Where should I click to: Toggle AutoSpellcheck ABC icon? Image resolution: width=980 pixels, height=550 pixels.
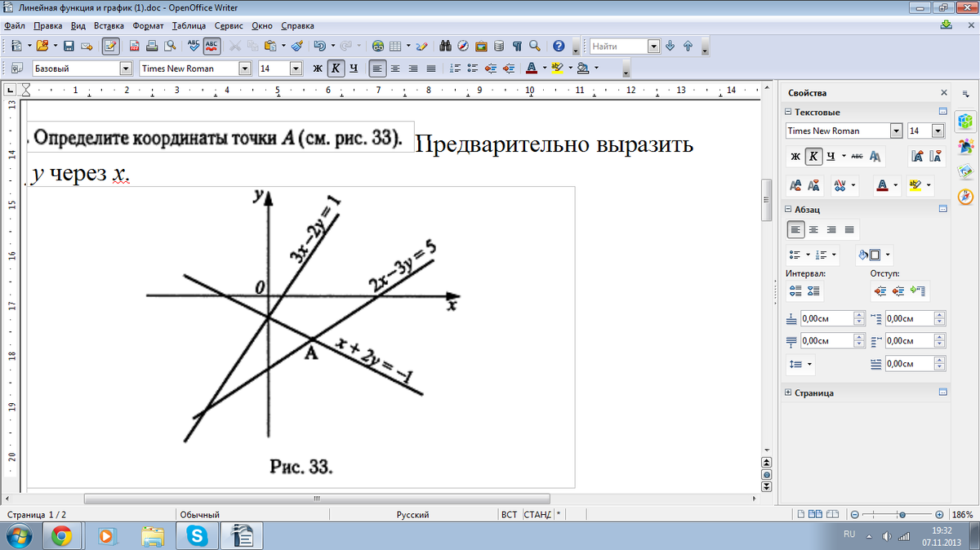pos(212,46)
